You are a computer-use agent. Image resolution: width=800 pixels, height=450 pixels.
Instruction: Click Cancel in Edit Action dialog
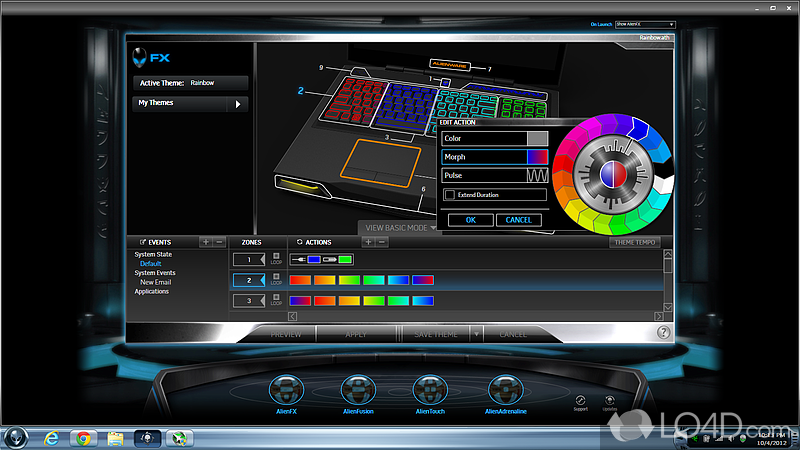point(518,220)
